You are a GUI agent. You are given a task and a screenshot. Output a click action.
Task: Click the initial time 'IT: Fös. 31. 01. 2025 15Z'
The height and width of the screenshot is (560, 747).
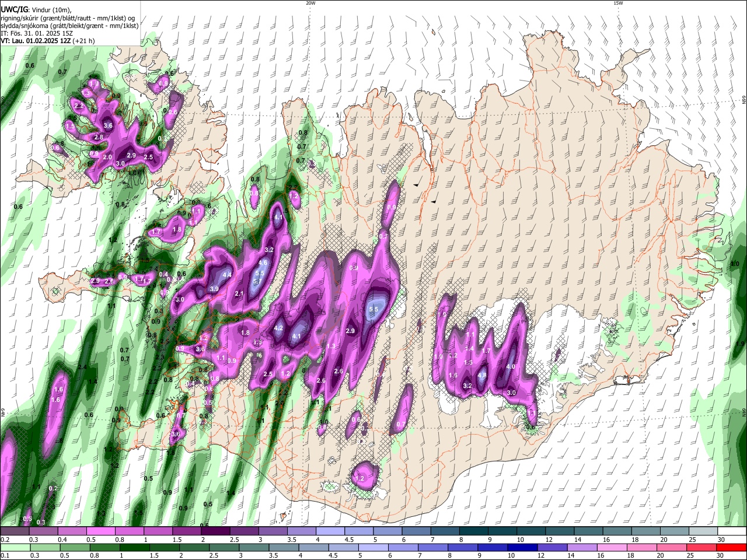tap(37, 33)
